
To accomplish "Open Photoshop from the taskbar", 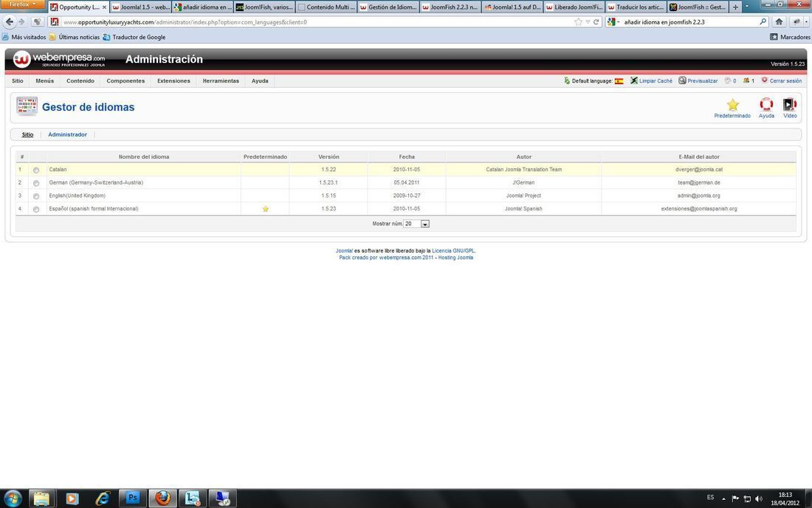I will pyautogui.click(x=133, y=498).
